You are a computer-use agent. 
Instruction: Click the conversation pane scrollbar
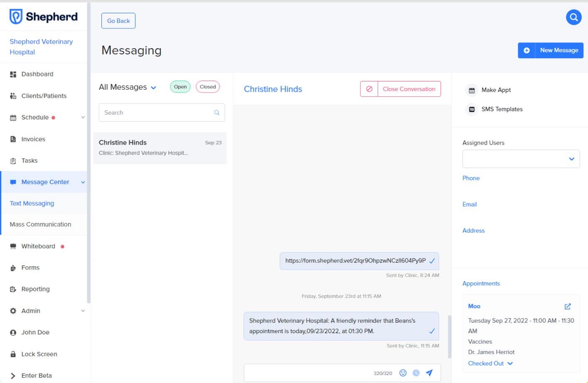pos(449,336)
